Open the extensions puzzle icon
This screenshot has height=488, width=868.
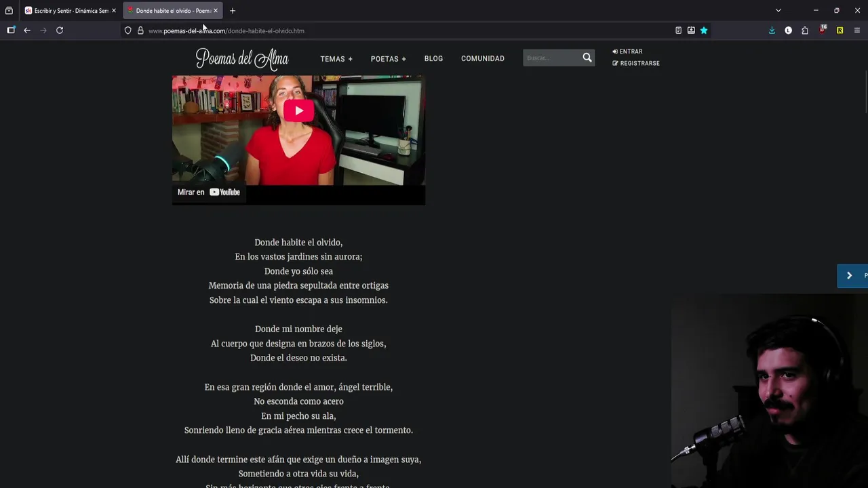pyautogui.click(x=805, y=30)
